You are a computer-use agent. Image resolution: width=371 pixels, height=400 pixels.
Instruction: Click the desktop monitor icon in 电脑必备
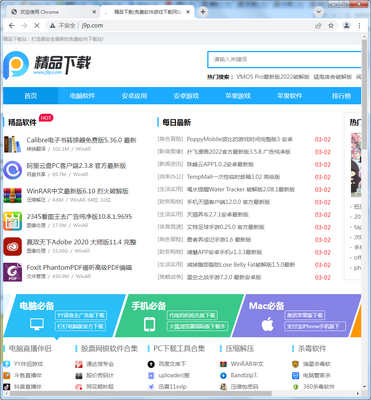pyautogui.click(x=37, y=324)
